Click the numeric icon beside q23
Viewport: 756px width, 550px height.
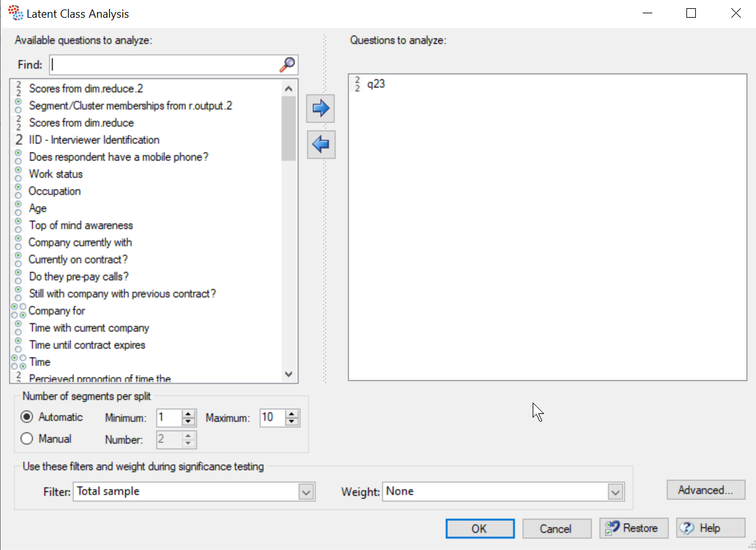[x=356, y=83]
